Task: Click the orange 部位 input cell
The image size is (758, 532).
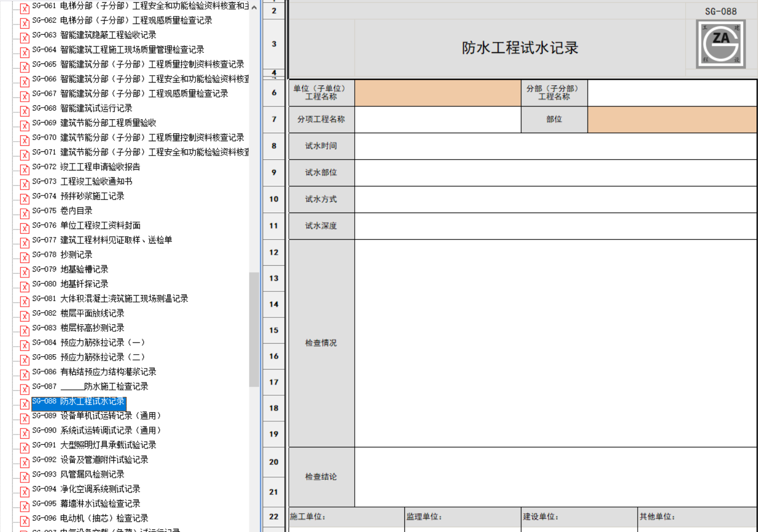Action: pyautogui.click(x=672, y=119)
